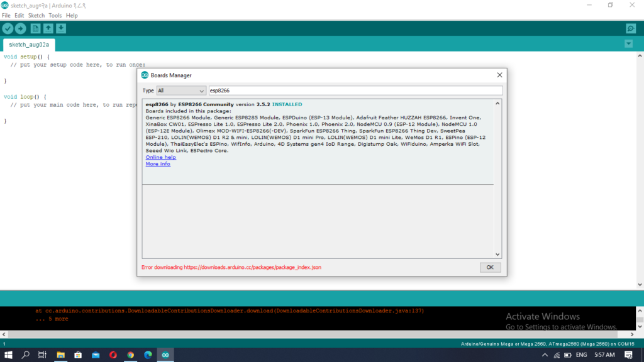This screenshot has width=644, height=362.
Task: Follow the More info link
Action: tap(158, 164)
